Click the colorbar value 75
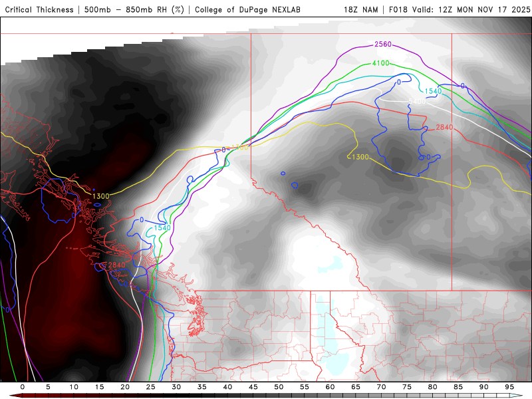The width and height of the screenshot is (532, 399). click(407, 387)
